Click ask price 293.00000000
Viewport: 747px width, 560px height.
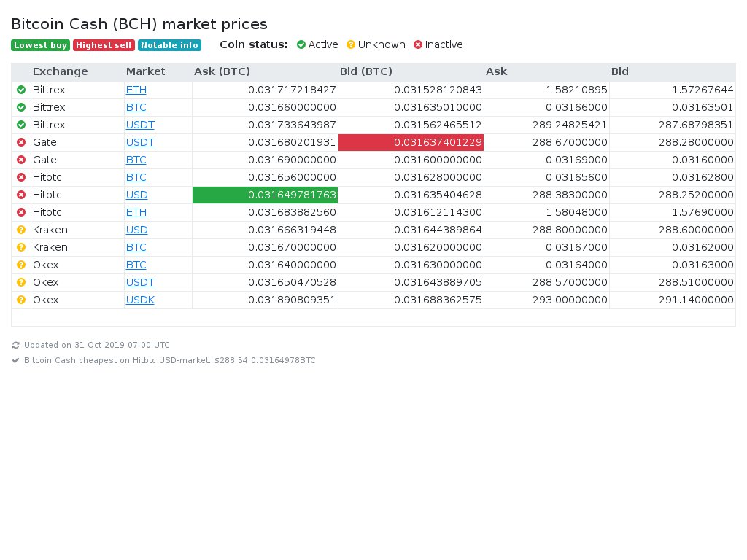(x=570, y=300)
